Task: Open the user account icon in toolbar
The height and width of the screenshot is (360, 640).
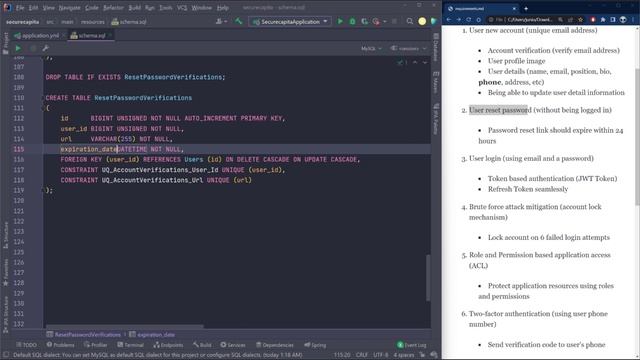Action: pyautogui.click(x=422, y=21)
